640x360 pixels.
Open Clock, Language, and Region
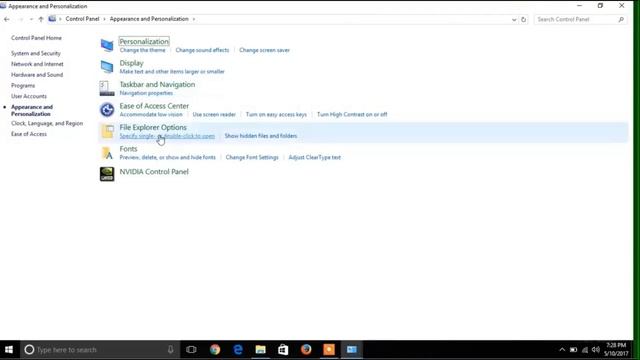[47, 123]
